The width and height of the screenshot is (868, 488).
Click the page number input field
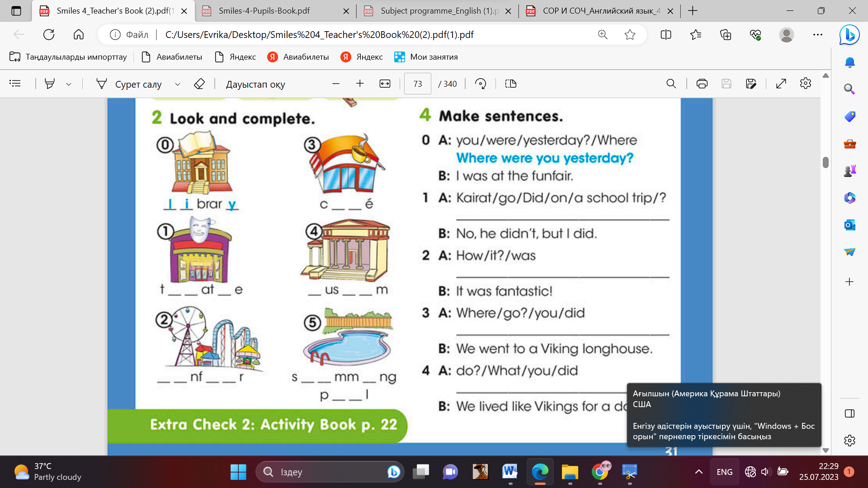click(417, 84)
